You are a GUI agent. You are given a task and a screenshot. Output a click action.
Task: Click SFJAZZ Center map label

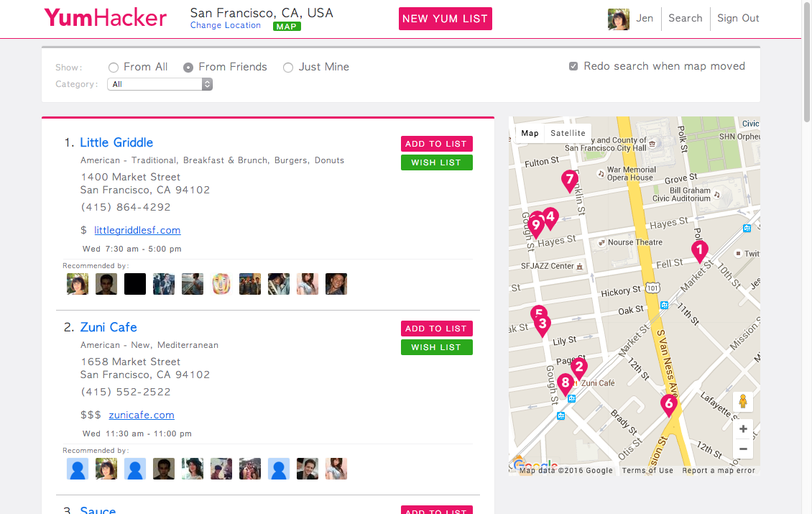(x=548, y=266)
